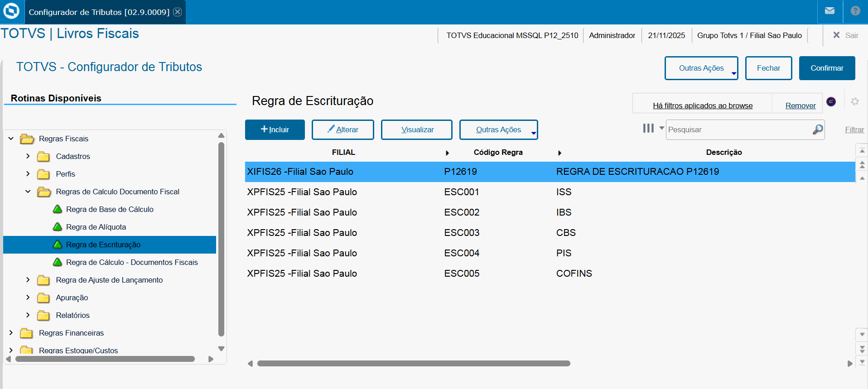Viewport: 868px width, 389px height.
Task: Expand the Regras Financeiras tree node
Action: [x=11, y=333]
